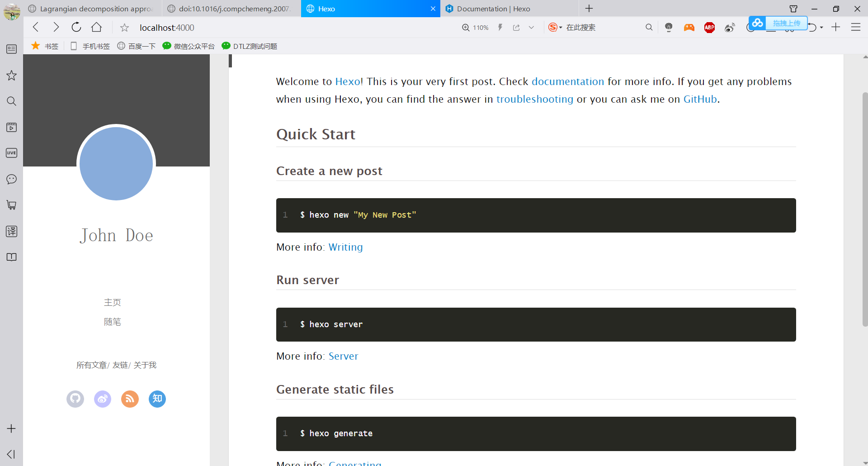868x466 pixels.
Task: Open the troubleshooting link
Action: (535, 99)
